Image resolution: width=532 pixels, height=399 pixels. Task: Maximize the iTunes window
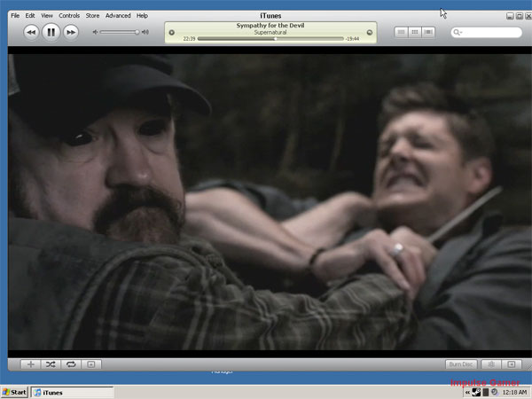click(520, 16)
